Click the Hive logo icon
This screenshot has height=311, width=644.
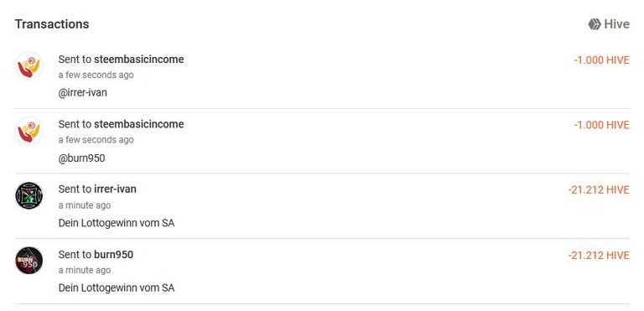(x=594, y=24)
